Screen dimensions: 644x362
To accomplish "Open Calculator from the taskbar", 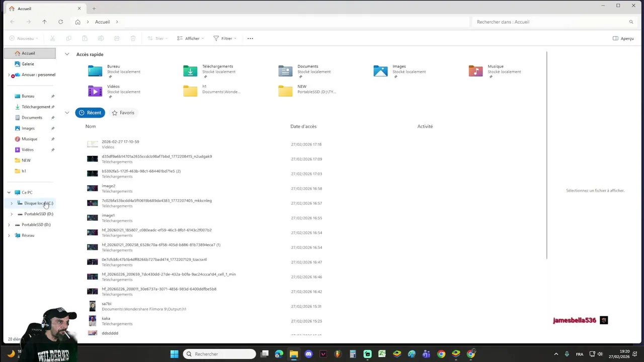I will point(353,354).
